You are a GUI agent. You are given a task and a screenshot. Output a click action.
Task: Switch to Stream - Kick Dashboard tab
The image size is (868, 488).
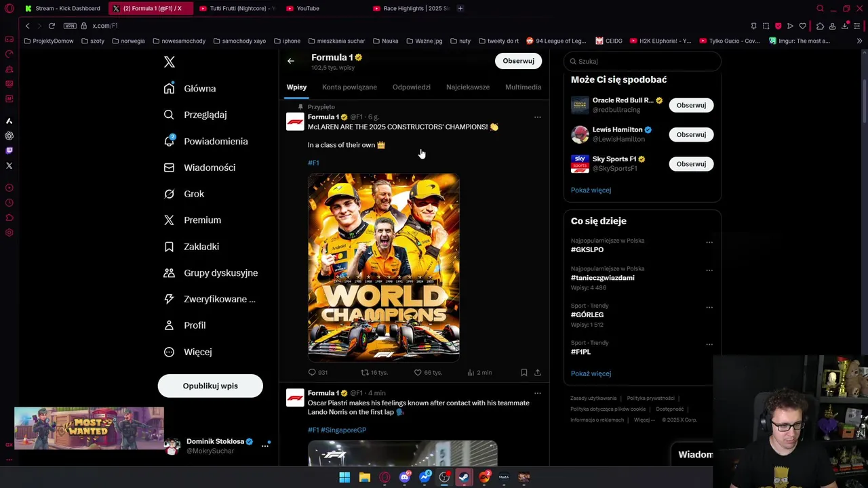[x=62, y=8]
